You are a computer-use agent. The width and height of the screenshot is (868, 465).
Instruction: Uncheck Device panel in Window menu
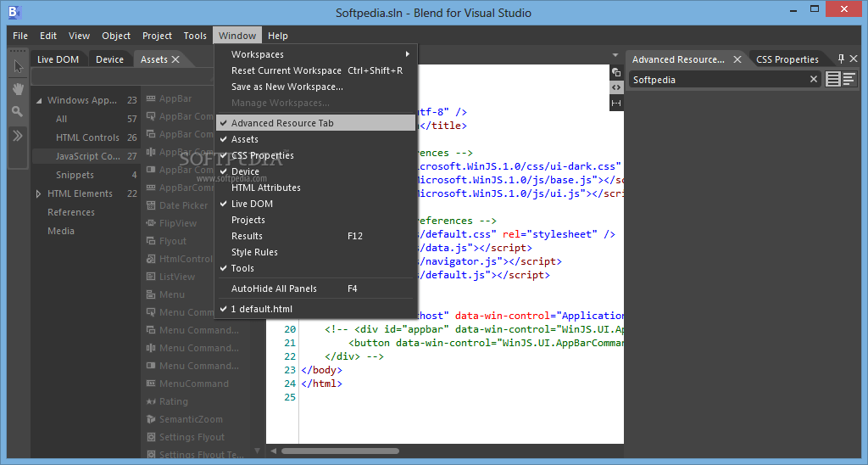(x=315, y=171)
